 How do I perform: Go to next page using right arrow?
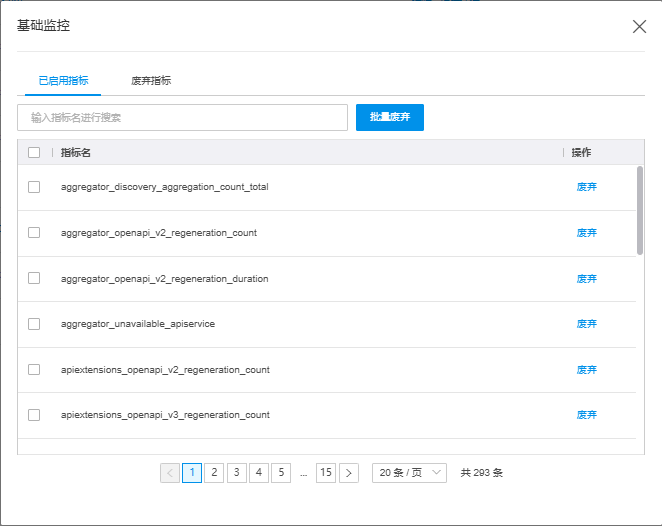348,473
